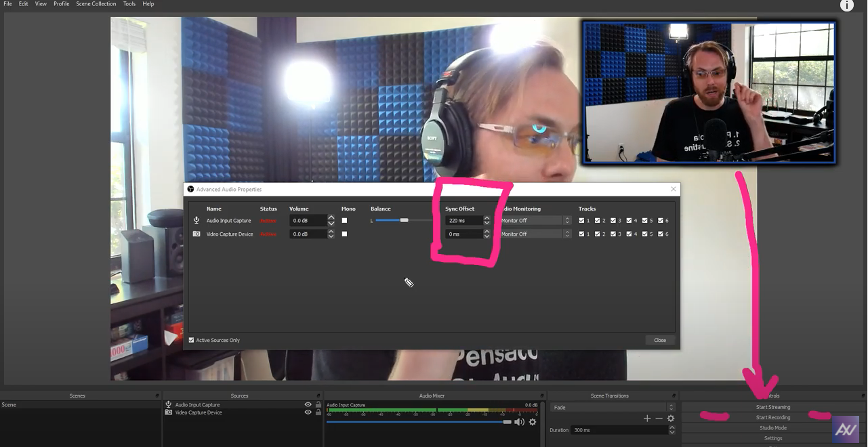Enable Mono for Audio Input Capture
The width and height of the screenshot is (868, 447).
[x=344, y=220]
